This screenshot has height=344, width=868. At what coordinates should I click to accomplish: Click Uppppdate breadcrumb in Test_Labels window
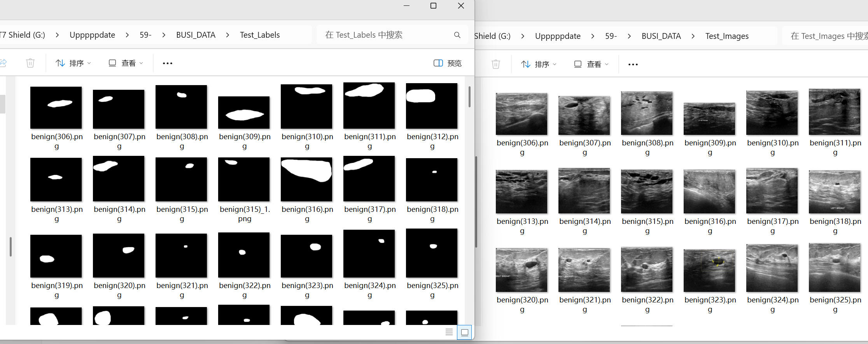point(92,35)
